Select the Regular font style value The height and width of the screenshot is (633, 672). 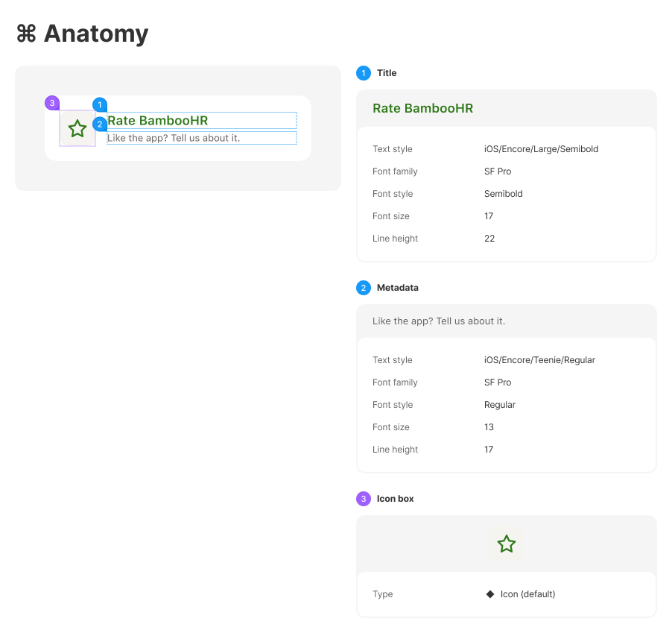click(500, 405)
